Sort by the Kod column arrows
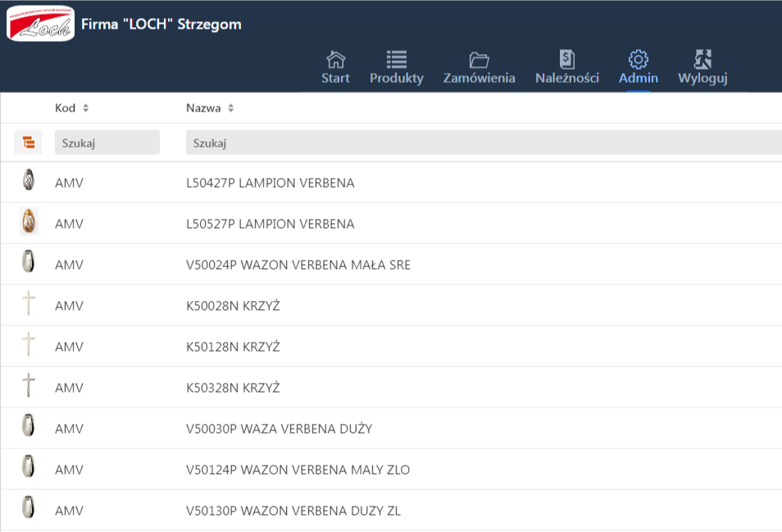Viewport: 782px width, 532px height. [85, 108]
